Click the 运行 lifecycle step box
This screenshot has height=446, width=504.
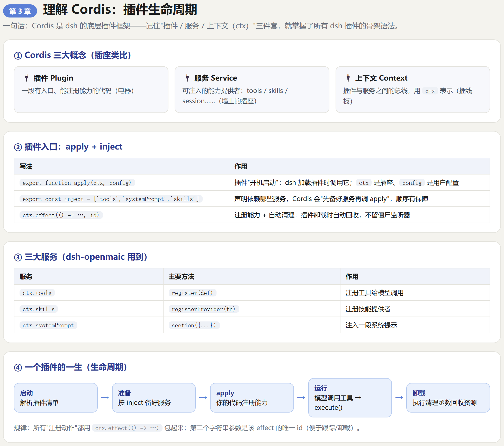[x=350, y=398]
